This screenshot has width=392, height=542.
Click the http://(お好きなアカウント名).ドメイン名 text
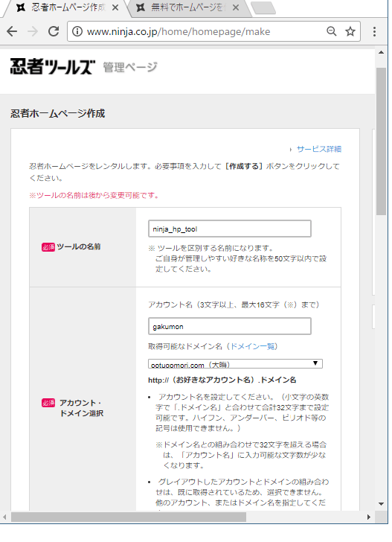[x=222, y=380]
